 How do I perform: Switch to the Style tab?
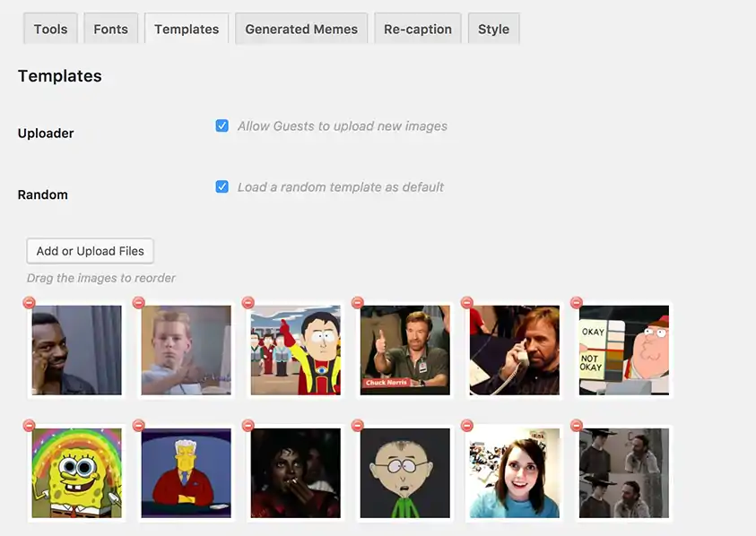[x=493, y=28]
